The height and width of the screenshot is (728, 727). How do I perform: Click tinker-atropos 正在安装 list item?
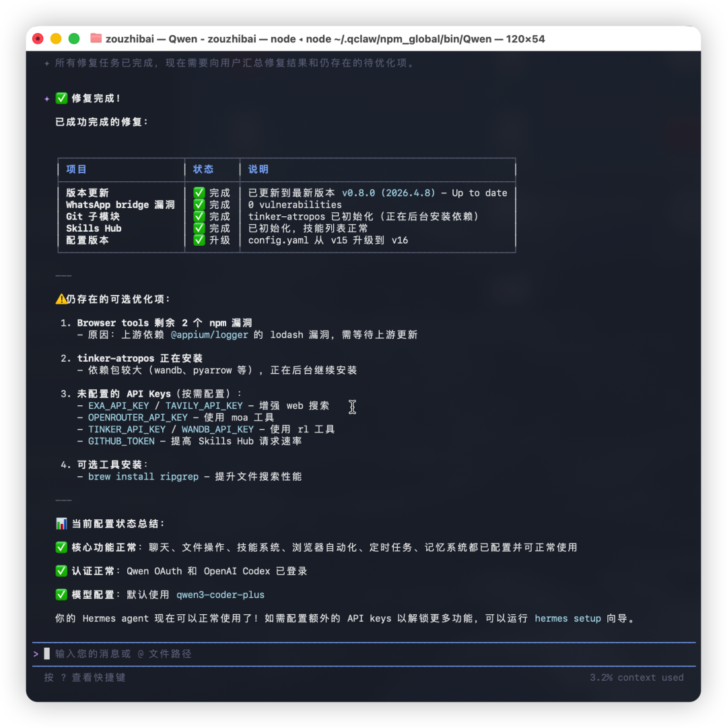click(x=139, y=358)
